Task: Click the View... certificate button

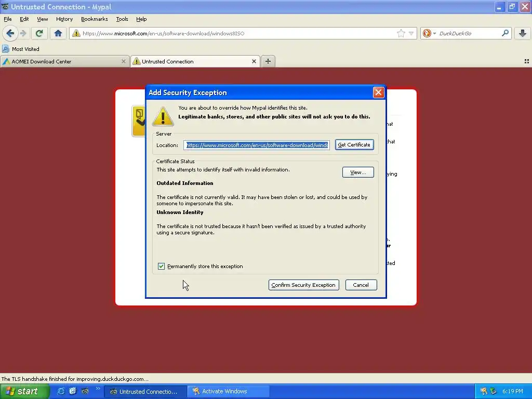Action: (358, 172)
